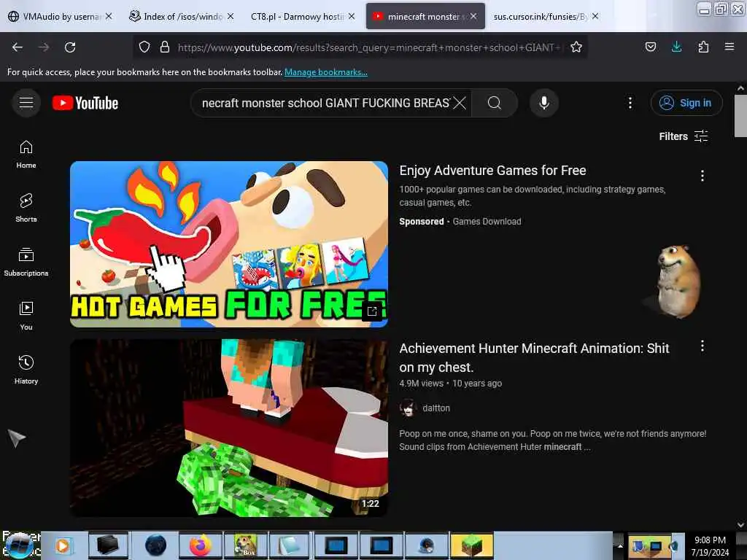Open the extensions puzzle icon
The height and width of the screenshot is (560, 747).
click(703, 47)
